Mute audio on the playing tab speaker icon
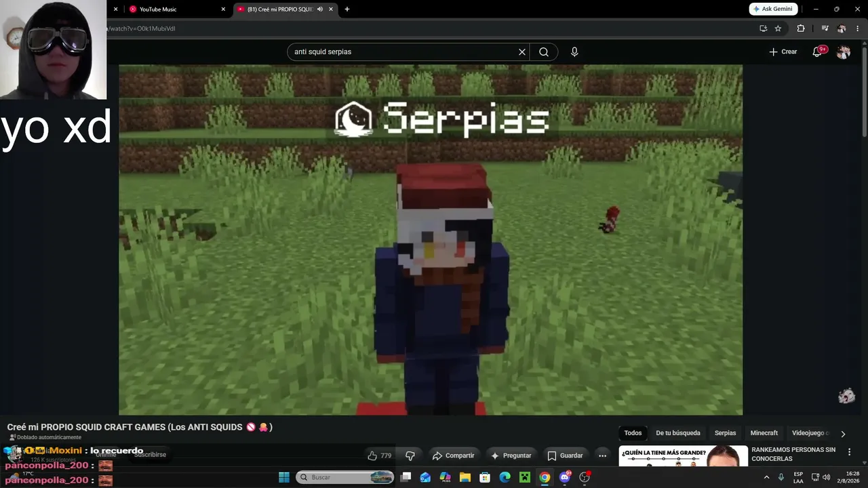The width and height of the screenshot is (868, 488). click(320, 9)
